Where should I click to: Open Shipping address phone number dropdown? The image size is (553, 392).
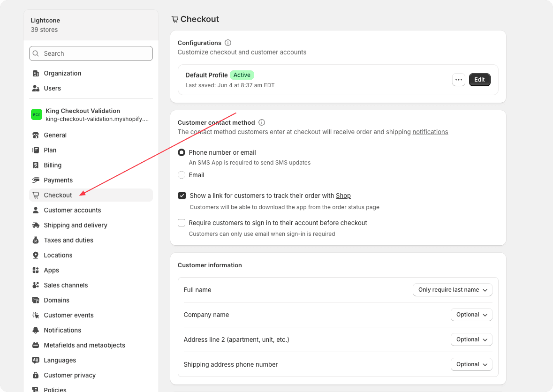coord(471,364)
